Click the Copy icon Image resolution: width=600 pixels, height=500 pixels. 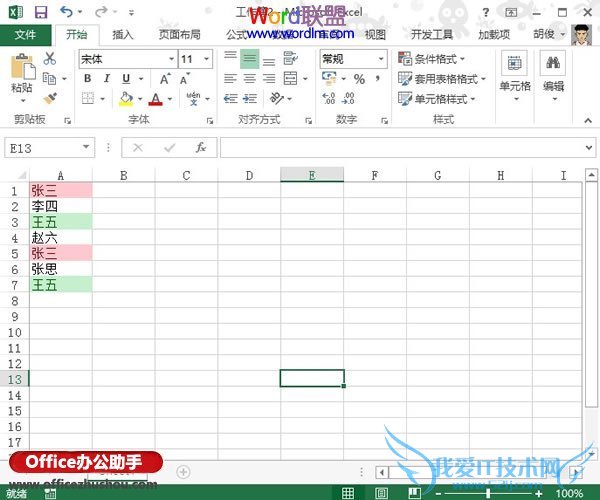49,78
